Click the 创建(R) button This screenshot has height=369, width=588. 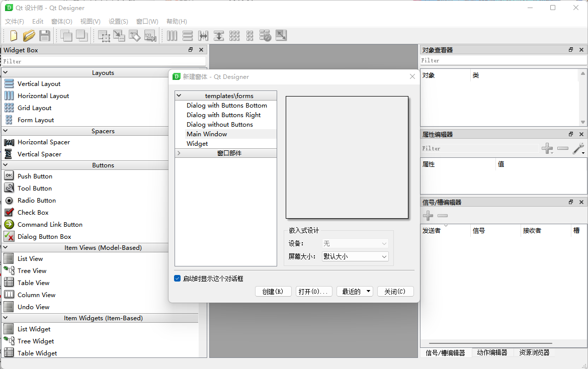pos(273,292)
